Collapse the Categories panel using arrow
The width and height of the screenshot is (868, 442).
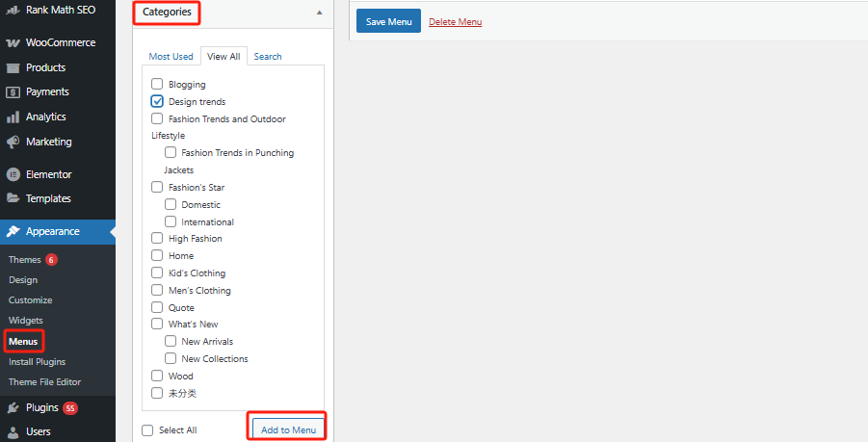click(319, 13)
